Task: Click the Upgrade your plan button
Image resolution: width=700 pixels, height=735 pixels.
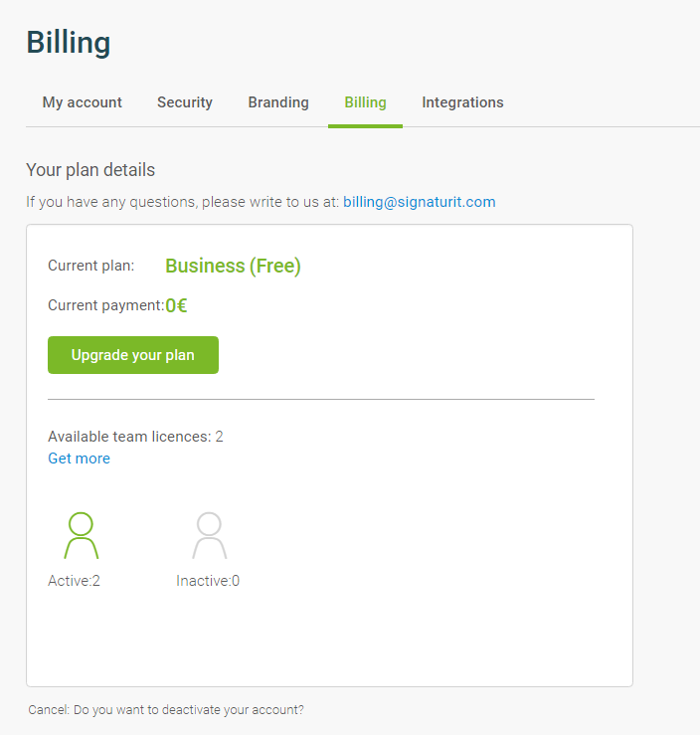Action: 133,355
